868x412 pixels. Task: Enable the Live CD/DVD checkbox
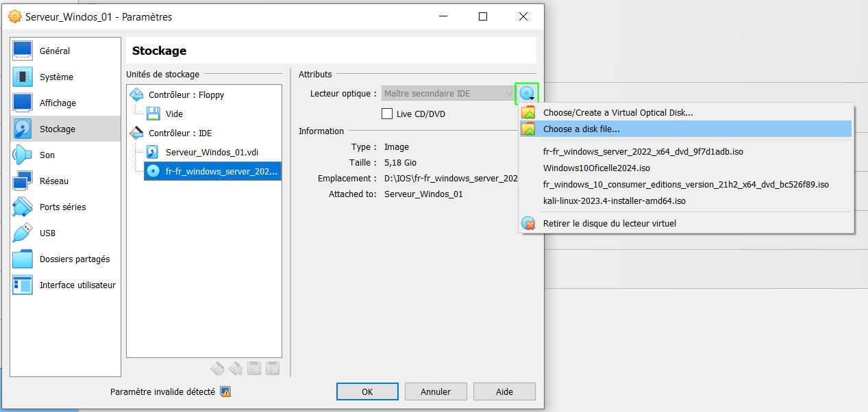[387, 114]
